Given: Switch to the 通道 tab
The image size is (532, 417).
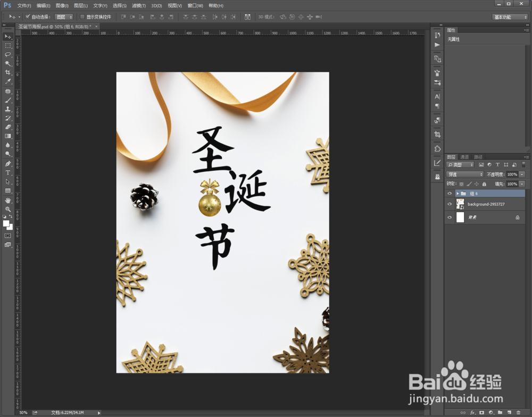Looking at the screenshot, I should 464,157.
